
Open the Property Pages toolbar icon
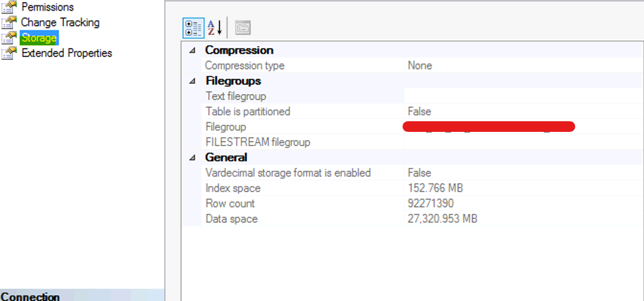(243, 28)
